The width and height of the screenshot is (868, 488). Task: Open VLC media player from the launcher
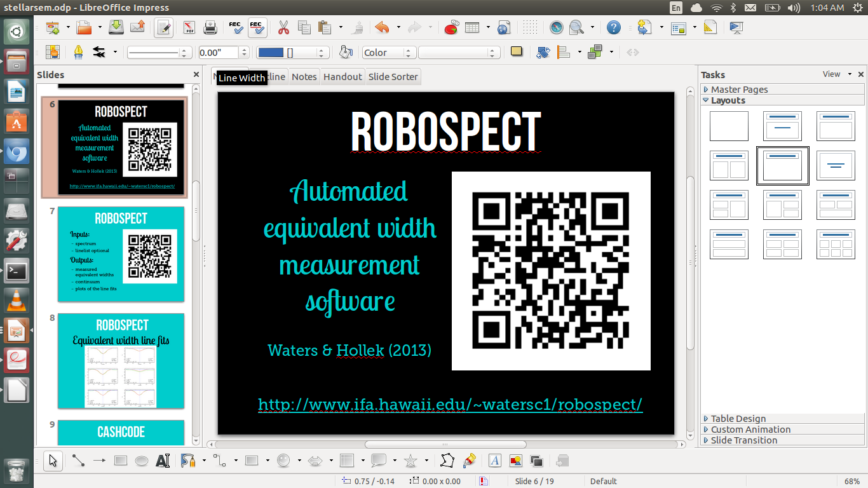click(x=17, y=301)
